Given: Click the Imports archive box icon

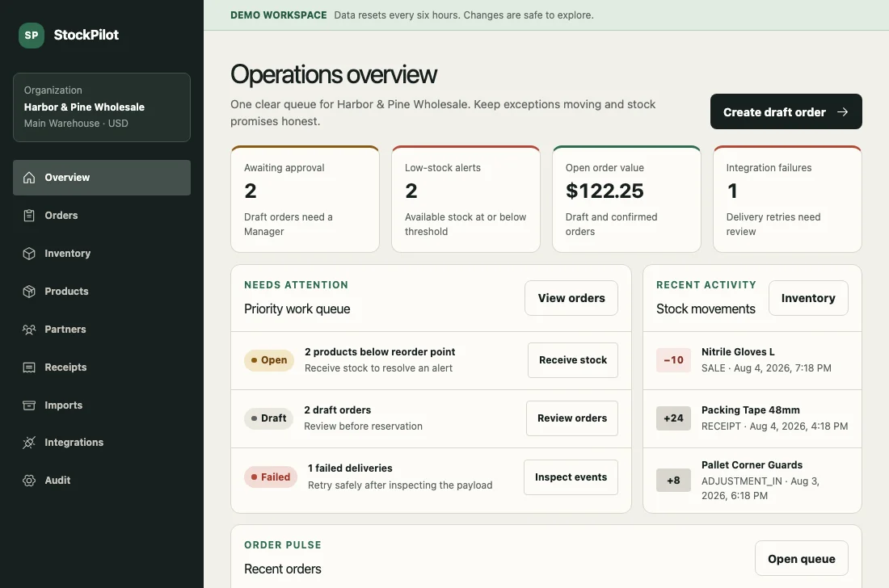Looking at the screenshot, I should click(x=29, y=405).
